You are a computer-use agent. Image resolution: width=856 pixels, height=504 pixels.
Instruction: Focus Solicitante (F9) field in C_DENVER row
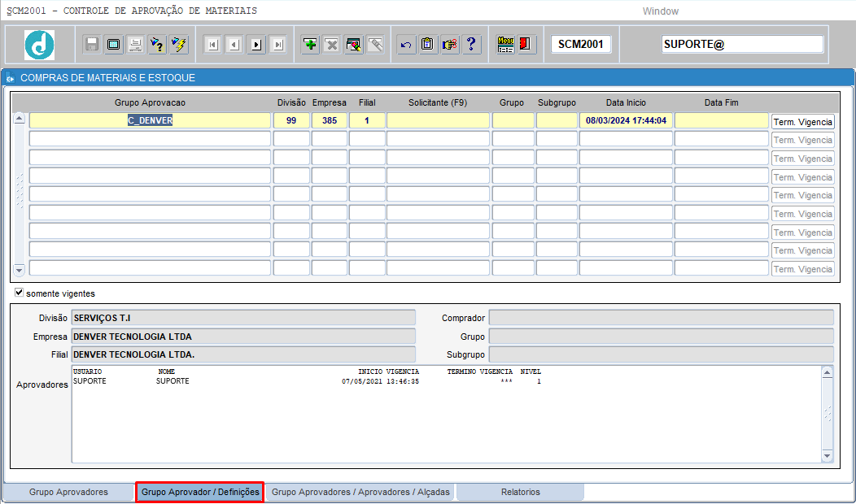438,120
